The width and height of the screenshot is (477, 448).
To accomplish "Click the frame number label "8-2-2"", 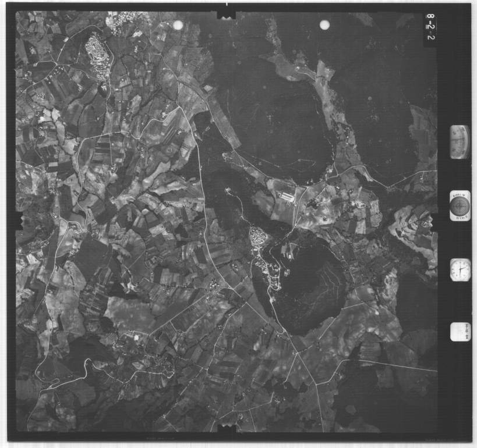I will pos(431,27).
